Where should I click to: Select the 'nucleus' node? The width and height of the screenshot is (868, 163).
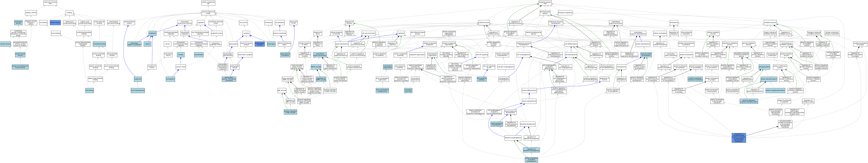click(181, 55)
